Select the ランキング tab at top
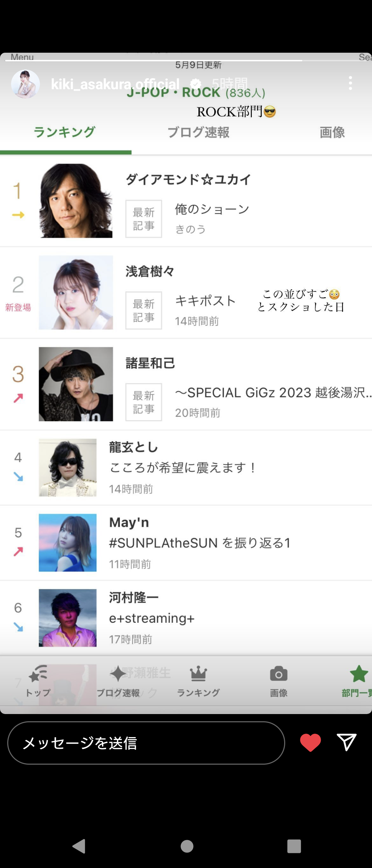 pos(64,132)
